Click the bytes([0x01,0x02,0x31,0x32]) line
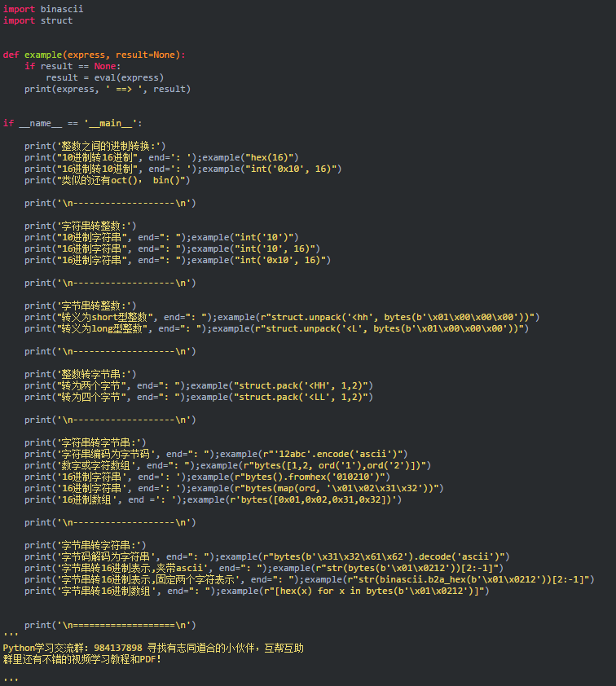This screenshot has height=686, width=616. (x=213, y=499)
